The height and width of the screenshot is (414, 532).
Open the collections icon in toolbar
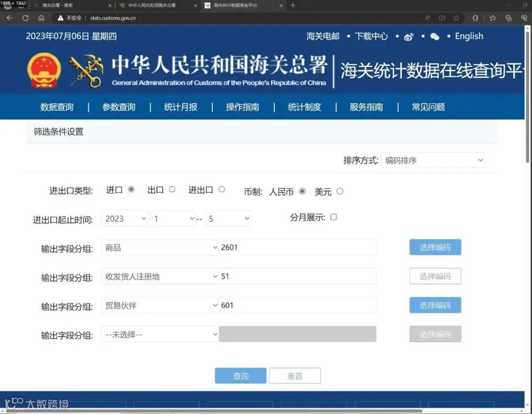(508, 18)
